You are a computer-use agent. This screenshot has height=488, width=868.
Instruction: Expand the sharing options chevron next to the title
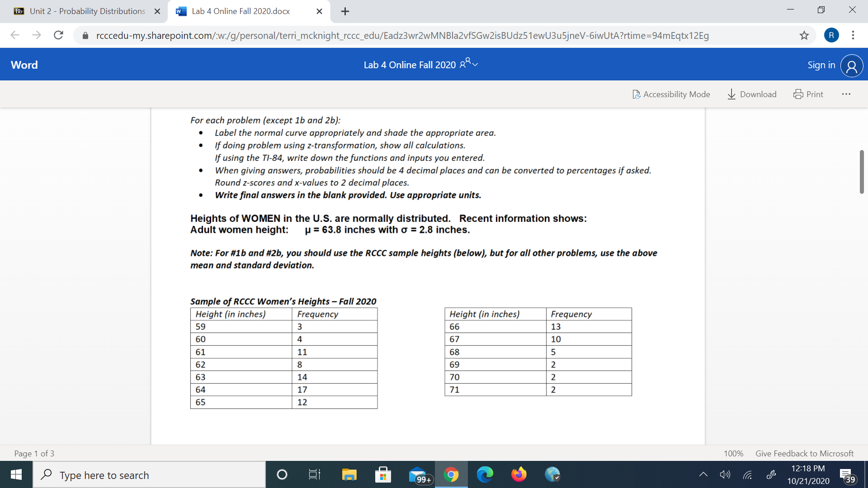(476, 65)
